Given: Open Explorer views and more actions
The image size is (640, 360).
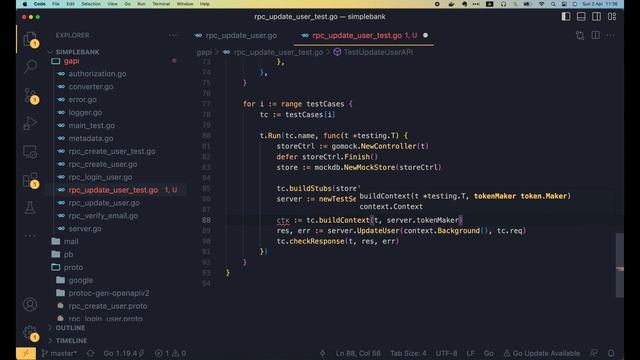Looking at the screenshot, I should [x=173, y=35].
